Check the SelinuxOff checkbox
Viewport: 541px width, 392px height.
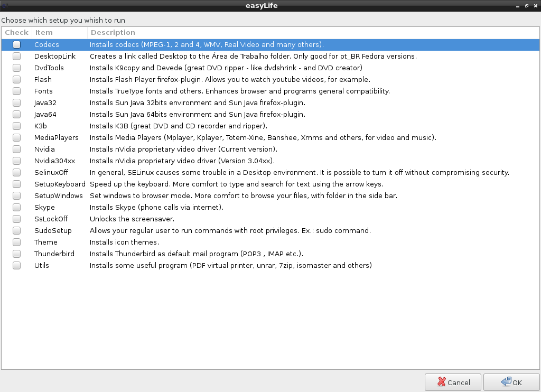coord(16,173)
